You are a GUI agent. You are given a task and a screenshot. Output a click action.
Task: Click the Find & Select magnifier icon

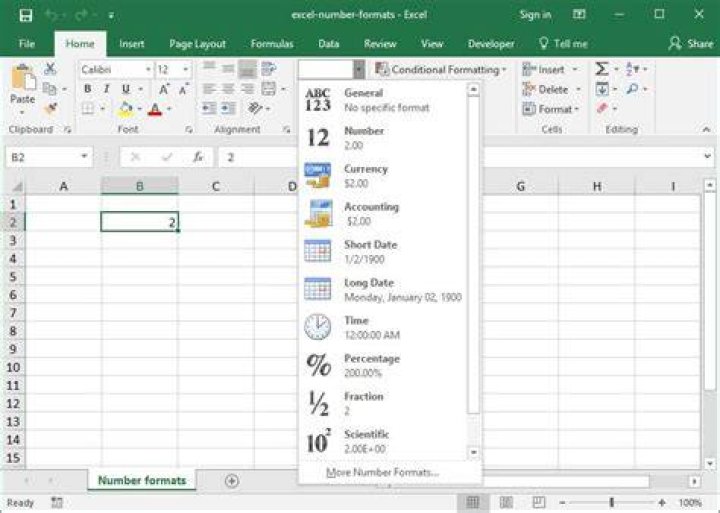pos(632,89)
